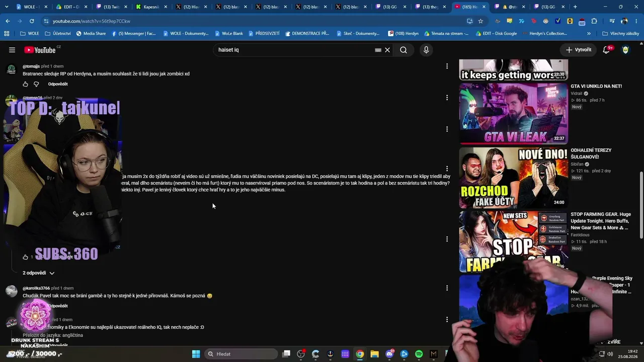
Task: Open the Vidrail channel name
Action: coord(576,94)
